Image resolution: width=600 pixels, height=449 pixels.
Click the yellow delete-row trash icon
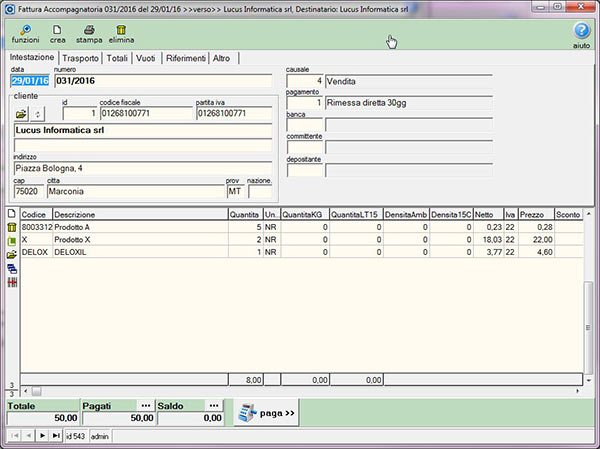[12, 227]
